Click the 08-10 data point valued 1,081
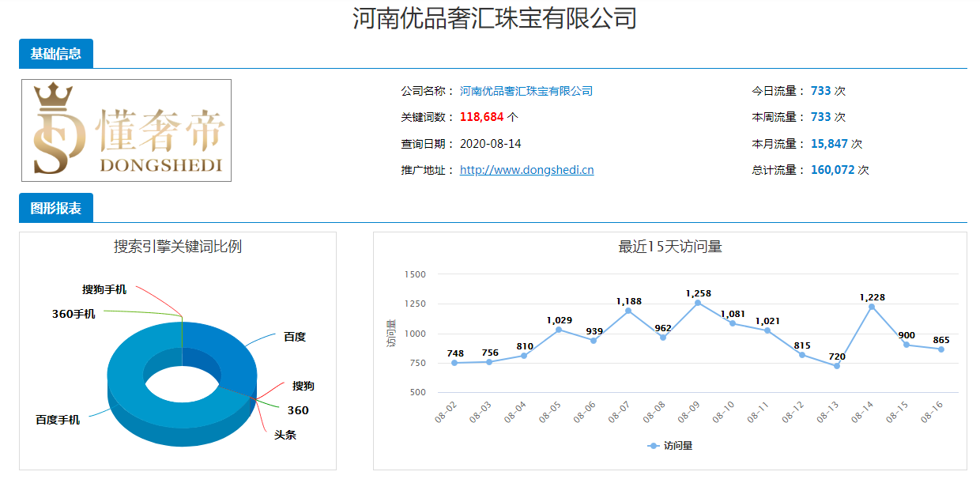 [733, 323]
